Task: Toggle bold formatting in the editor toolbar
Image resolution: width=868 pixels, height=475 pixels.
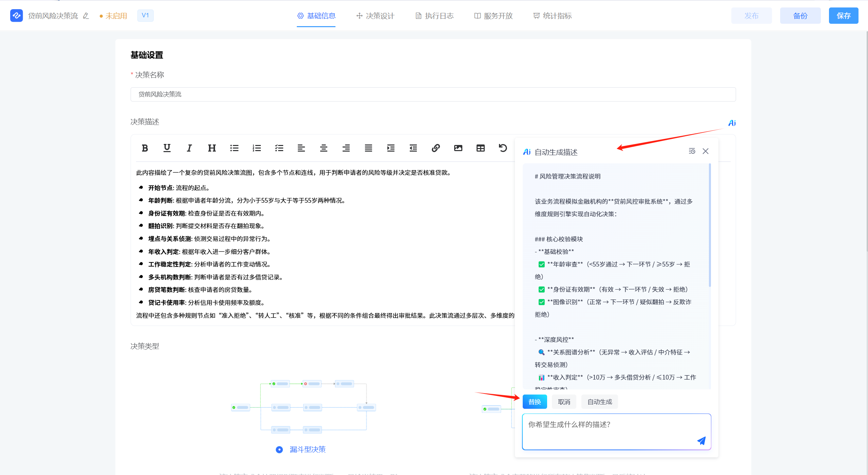Action: [145, 148]
